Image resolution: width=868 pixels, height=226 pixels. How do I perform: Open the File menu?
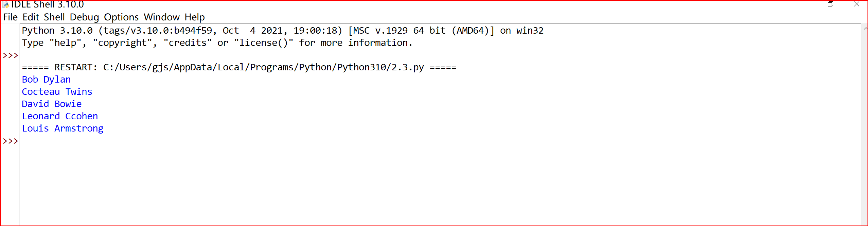click(11, 17)
